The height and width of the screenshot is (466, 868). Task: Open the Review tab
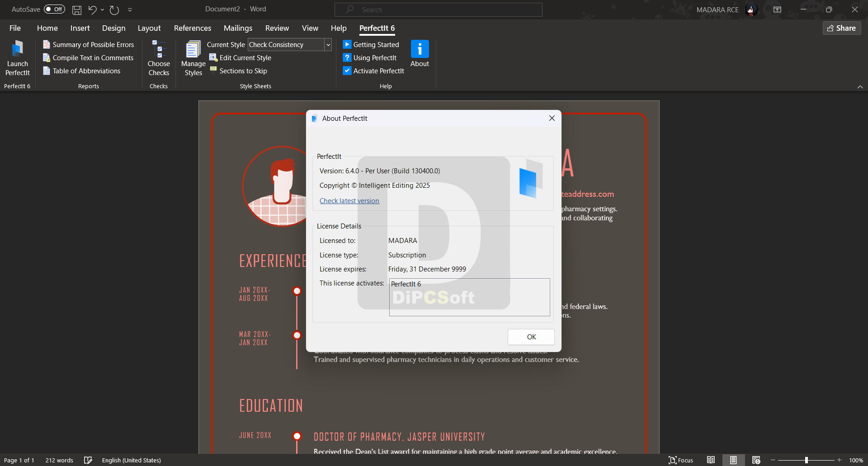[277, 28]
